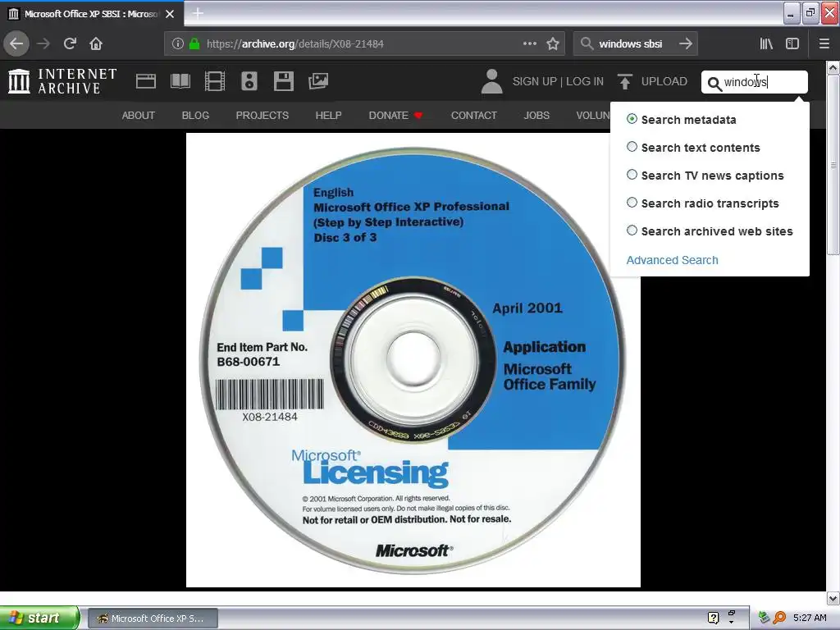This screenshot has height=630, width=840.
Task: Click SIGN UP link
Action: [535, 81]
